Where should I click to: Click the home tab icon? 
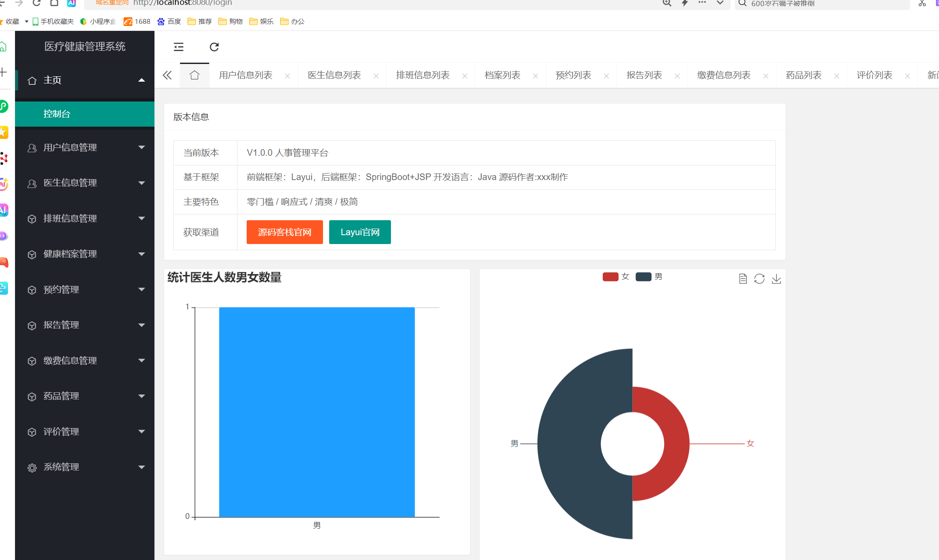pyautogui.click(x=194, y=75)
